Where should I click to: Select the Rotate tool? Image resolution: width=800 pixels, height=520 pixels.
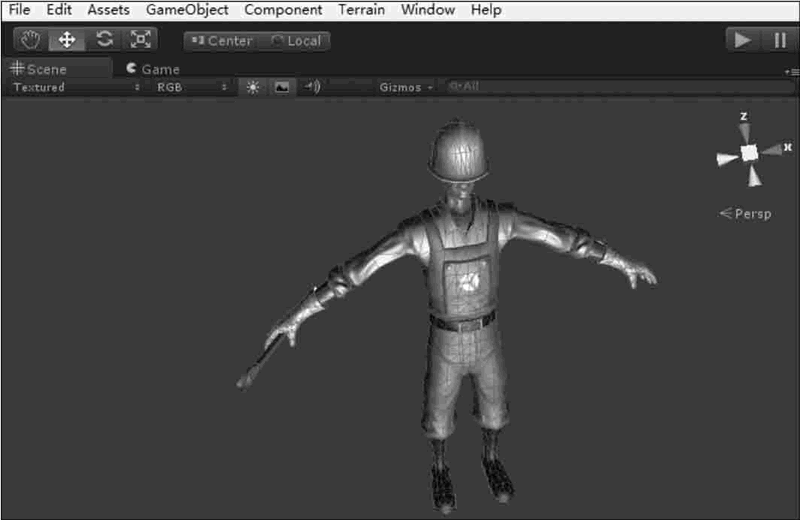(x=104, y=40)
